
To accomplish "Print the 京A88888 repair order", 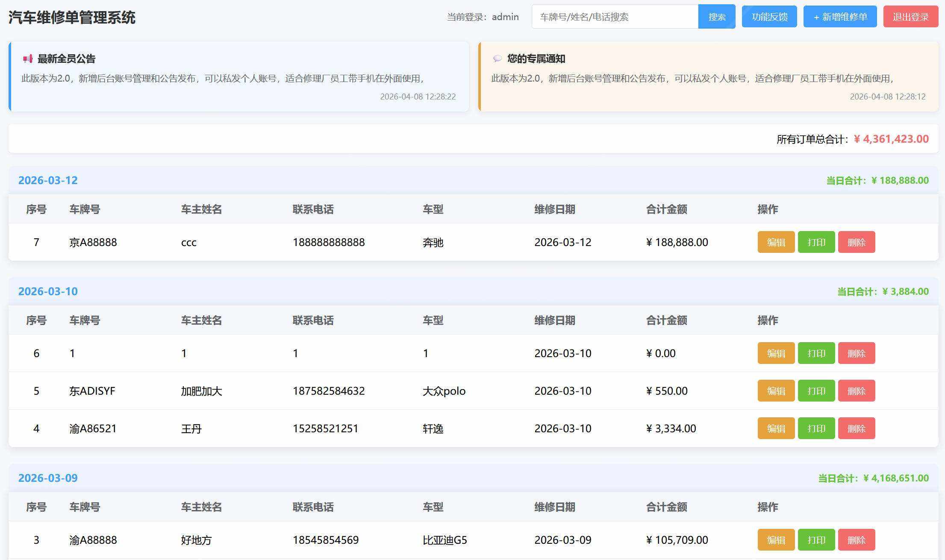I will pos(816,242).
